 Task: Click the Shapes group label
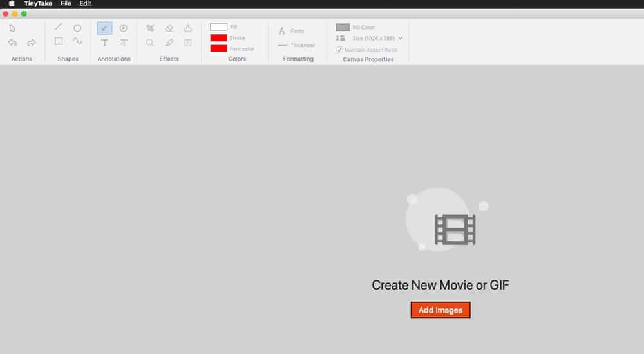[x=68, y=59]
